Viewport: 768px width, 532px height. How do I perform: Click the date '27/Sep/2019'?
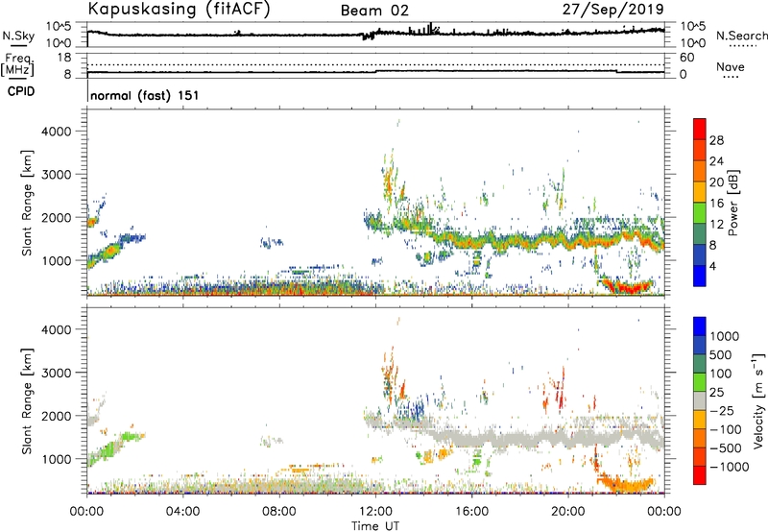612,9
